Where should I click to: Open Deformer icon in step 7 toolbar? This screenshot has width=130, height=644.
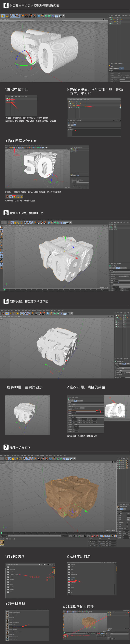click(64, 459)
